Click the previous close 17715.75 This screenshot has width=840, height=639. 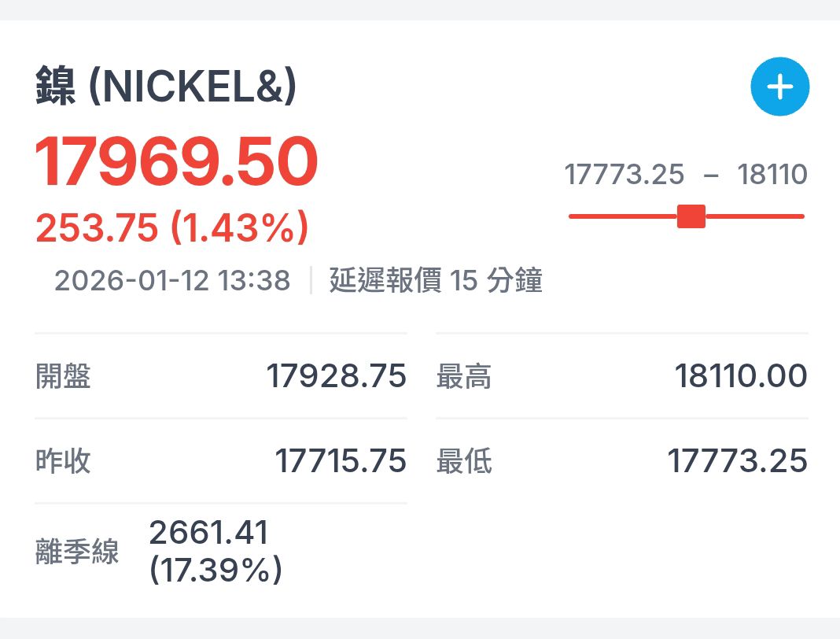pos(341,460)
